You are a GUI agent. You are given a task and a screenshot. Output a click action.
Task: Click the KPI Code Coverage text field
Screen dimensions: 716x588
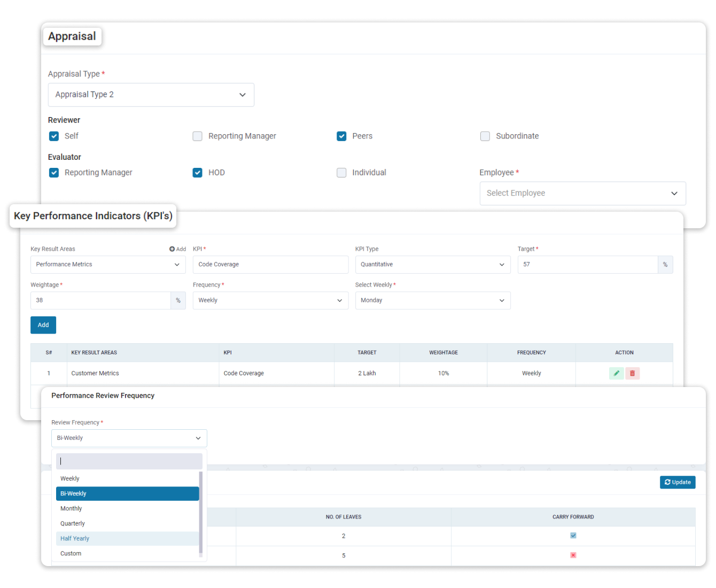click(270, 265)
